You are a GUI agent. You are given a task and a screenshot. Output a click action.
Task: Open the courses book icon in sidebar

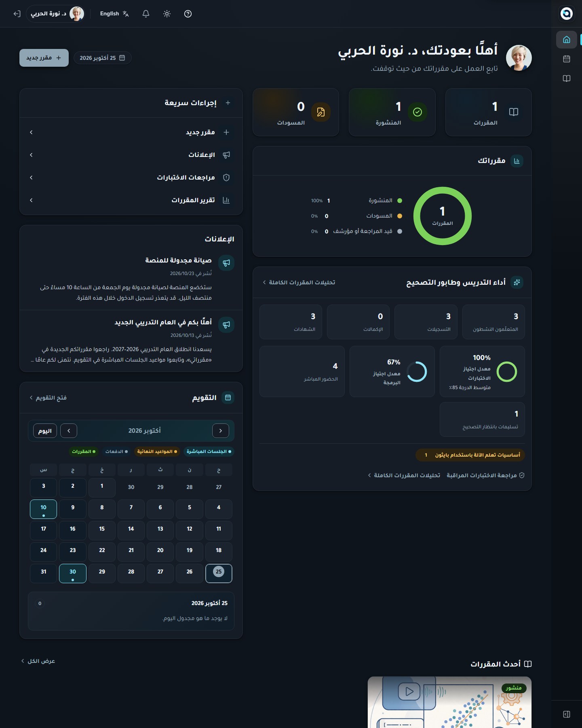click(x=566, y=78)
